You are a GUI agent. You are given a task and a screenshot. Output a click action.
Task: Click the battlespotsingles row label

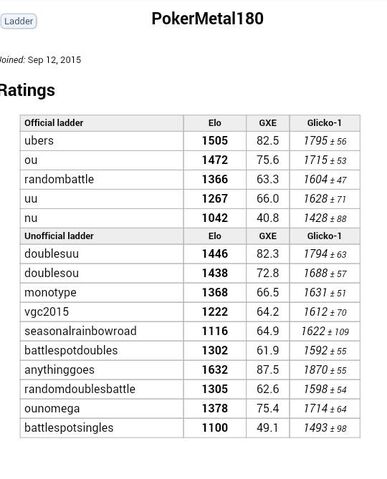click(69, 428)
